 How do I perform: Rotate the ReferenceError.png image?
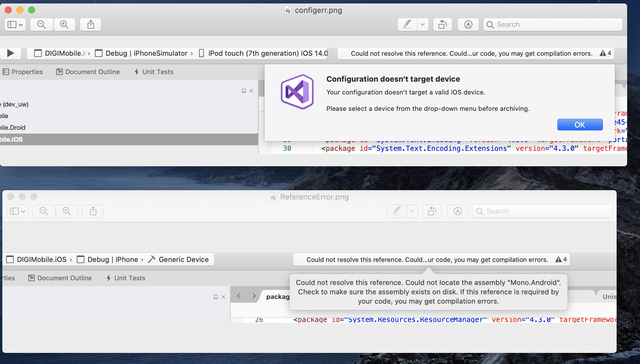point(432,211)
